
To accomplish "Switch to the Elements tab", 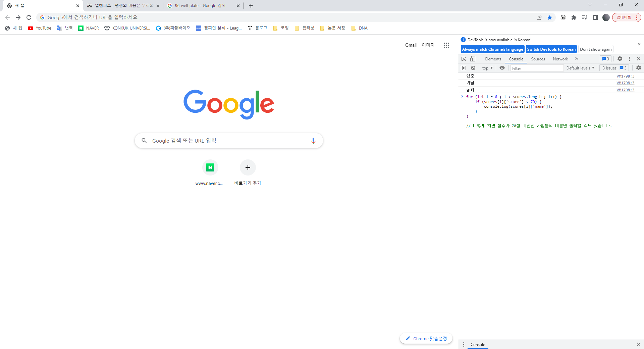I will coord(493,59).
